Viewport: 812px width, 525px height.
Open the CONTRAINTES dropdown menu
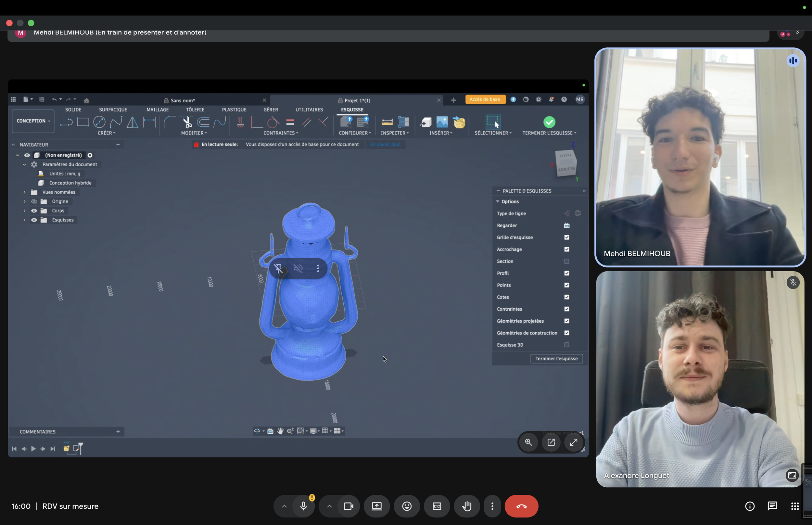tap(280, 133)
